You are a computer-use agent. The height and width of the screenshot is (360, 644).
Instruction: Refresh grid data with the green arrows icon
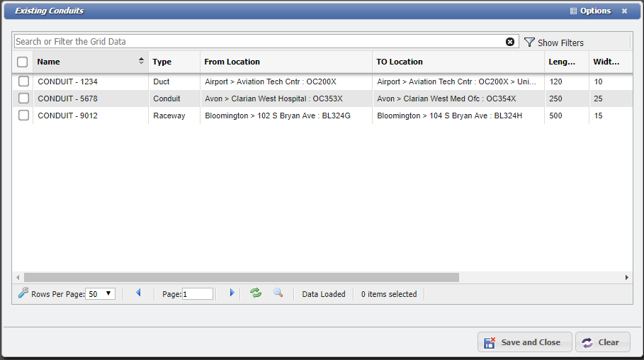tap(256, 293)
